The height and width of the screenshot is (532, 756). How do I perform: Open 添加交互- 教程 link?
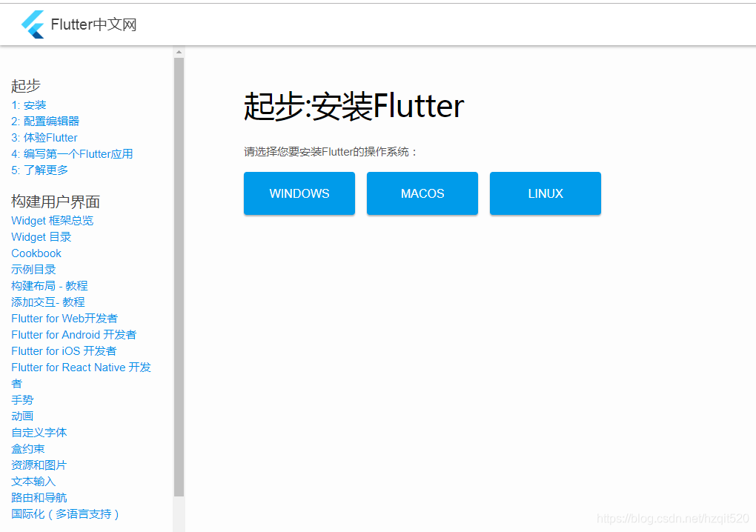pos(48,302)
